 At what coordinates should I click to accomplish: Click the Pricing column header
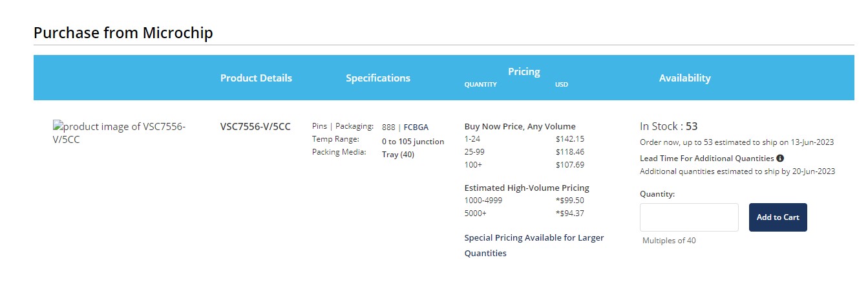(x=524, y=72)
